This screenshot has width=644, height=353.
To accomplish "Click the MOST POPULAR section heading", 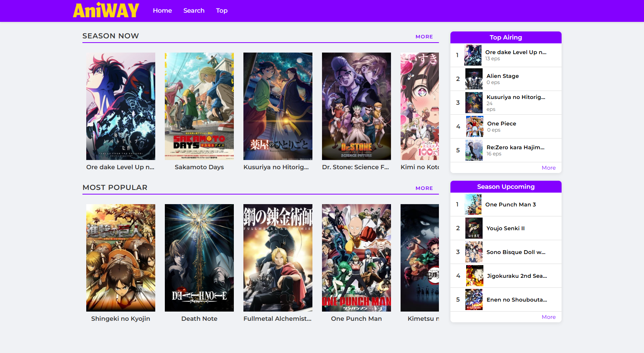I will 115,187.
